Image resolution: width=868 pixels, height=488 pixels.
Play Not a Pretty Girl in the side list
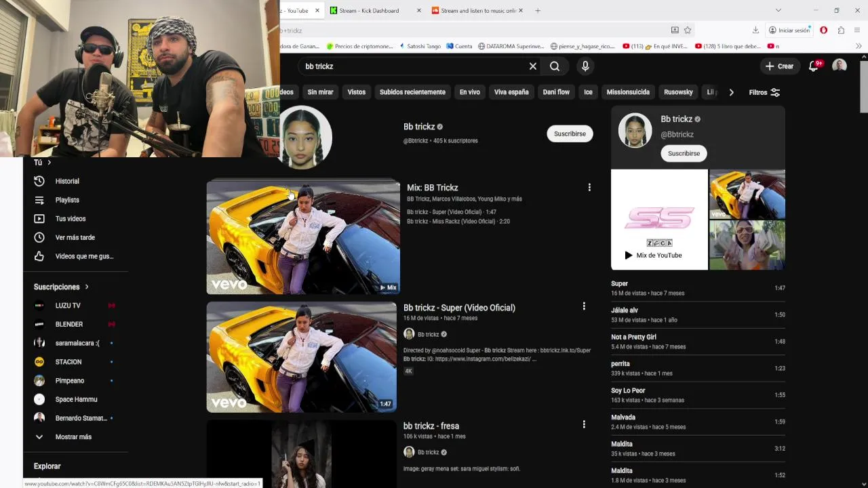698,342
